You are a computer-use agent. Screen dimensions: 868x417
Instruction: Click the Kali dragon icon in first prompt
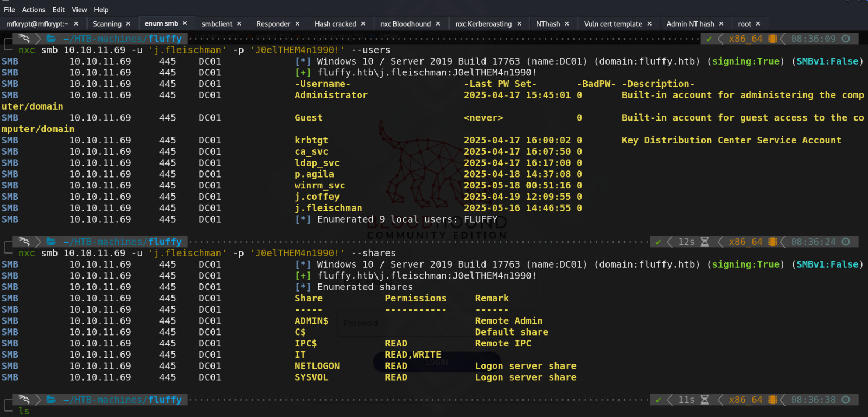[24, 39]
